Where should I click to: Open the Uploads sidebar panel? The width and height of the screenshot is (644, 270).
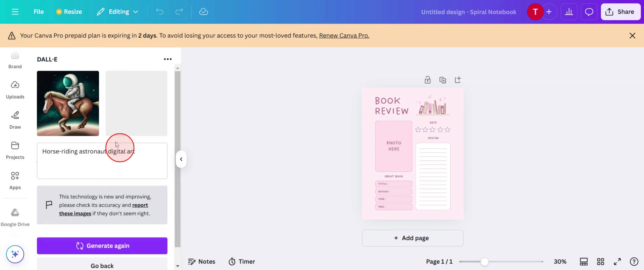pyautogui.click(x=15, y=90)
